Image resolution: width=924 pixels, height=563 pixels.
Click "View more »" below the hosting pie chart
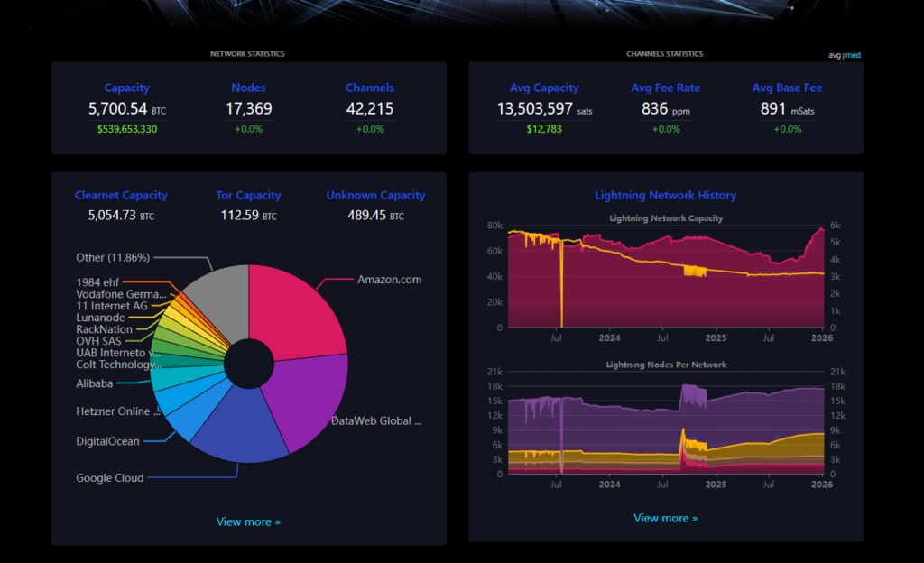click(249, 521)
